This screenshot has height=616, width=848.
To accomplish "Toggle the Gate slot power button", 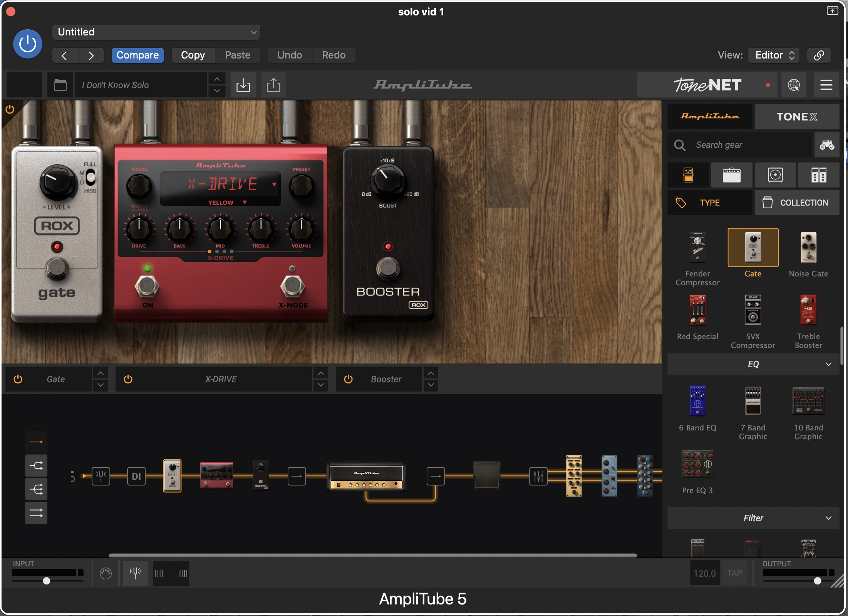I will point(18,379).
